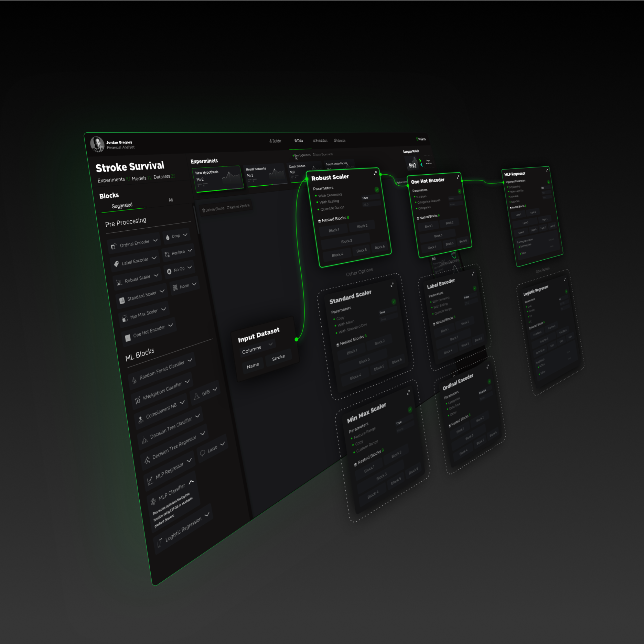Click the blocks panel vertical scrollbar
Viewport: 644px width, 644px height.
tap(196, 219)
